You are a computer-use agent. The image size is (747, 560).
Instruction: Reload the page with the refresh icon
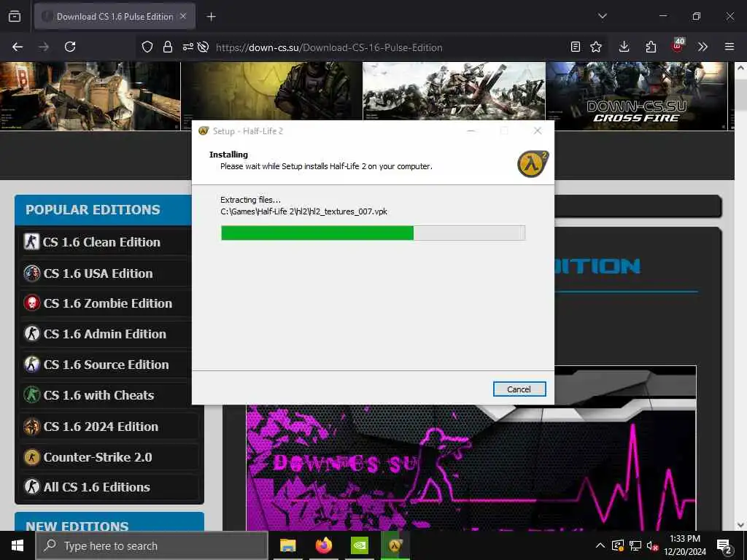(x=70, y=47)
